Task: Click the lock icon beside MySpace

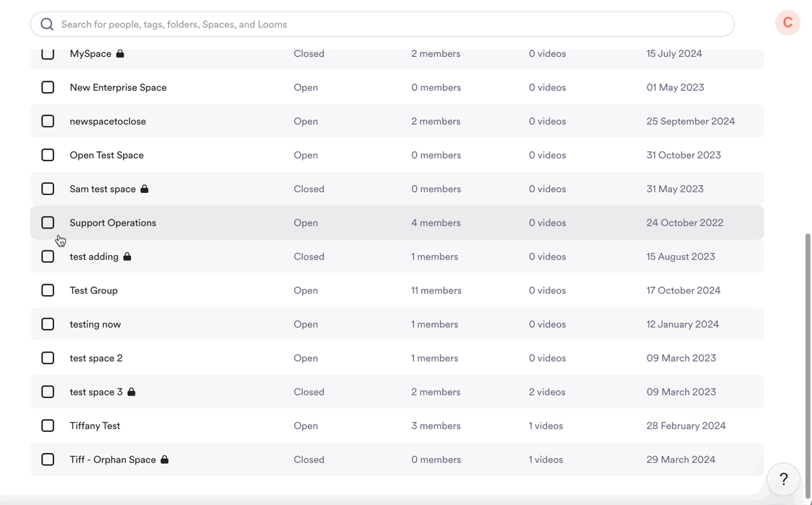Action: (120, 53)
